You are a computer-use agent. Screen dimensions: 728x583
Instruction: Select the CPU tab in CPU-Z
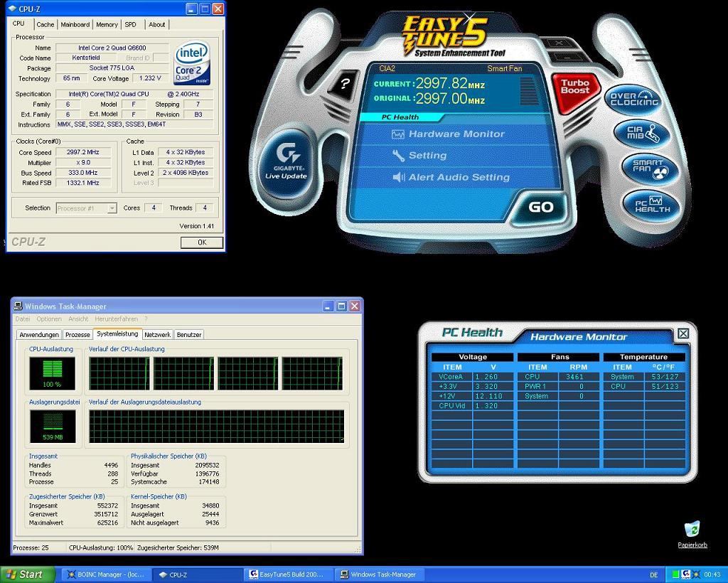coord(18,23)
